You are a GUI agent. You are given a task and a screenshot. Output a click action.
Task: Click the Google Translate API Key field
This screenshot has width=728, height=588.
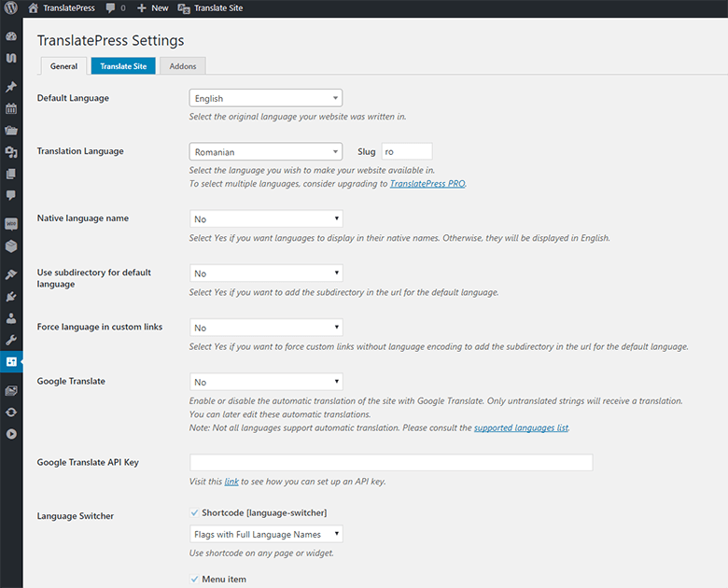coord(391,463)
